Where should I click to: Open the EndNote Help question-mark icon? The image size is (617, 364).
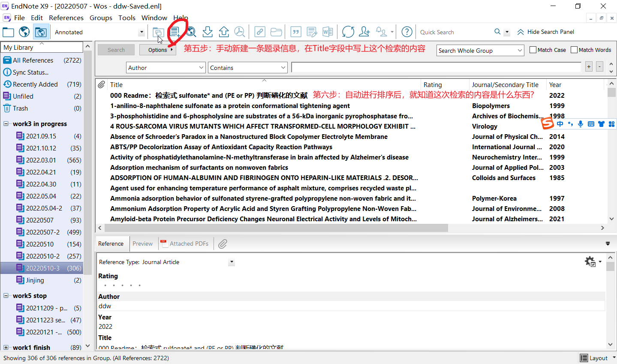click(x=407, y=32)
